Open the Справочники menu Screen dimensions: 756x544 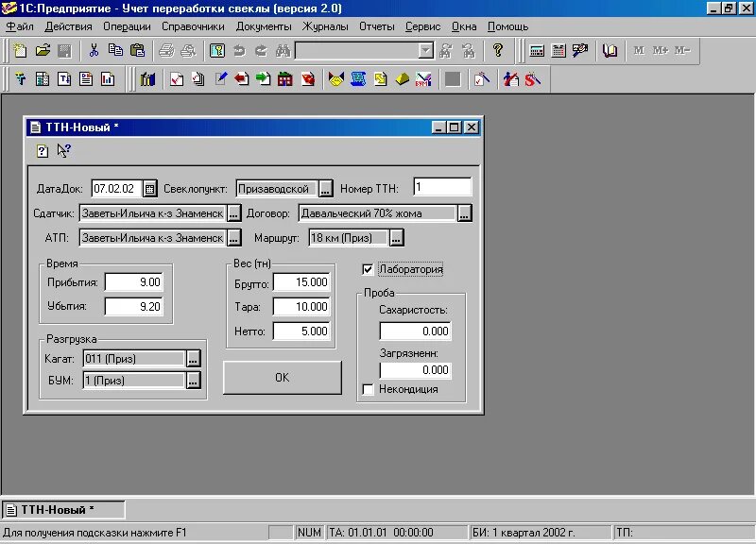coord(193,26)
